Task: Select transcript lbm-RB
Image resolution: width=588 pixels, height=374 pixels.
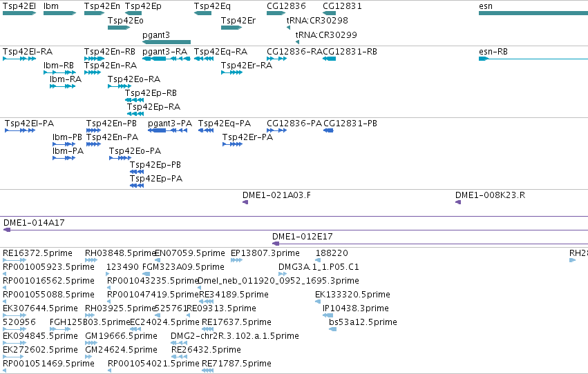Action: pos(59,72)
